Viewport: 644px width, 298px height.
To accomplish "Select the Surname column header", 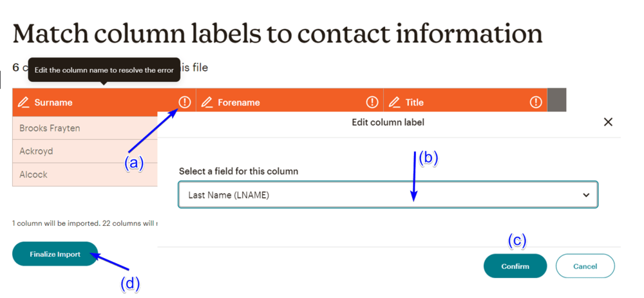I will pos(53,103).
